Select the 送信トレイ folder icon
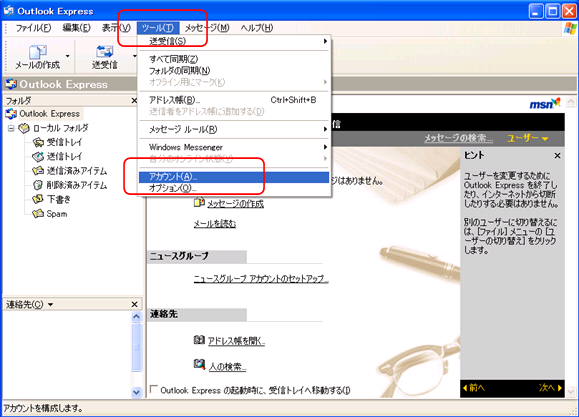Image resolution: width=579 pixels, height=417 pixels. (x=38, y=157)
